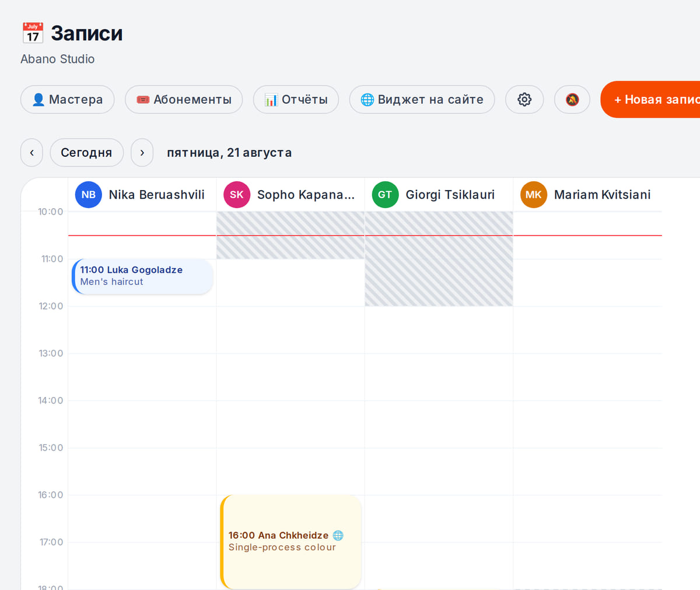The image size is (700, 590).
Task: Go to next day arrow
Action: tap(142, 153)
